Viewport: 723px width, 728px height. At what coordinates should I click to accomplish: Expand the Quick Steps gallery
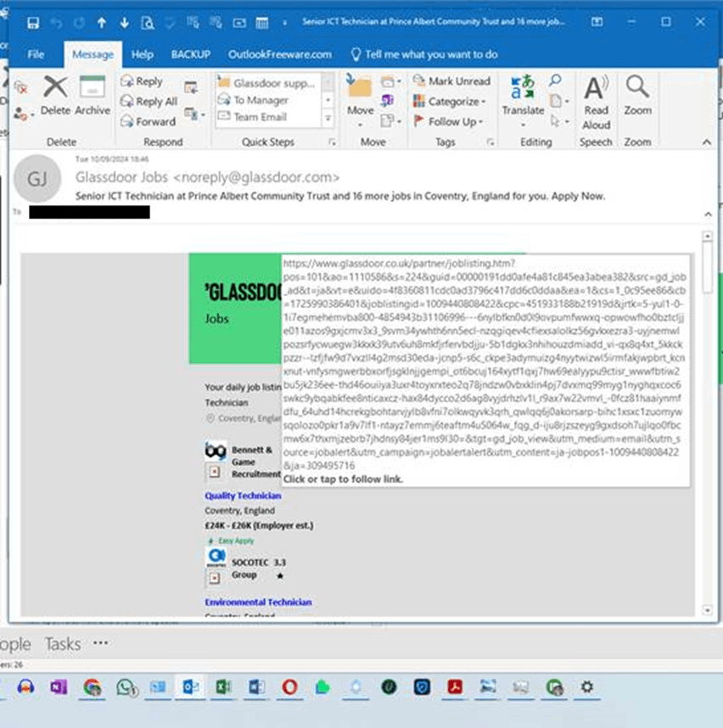point(328,119)
